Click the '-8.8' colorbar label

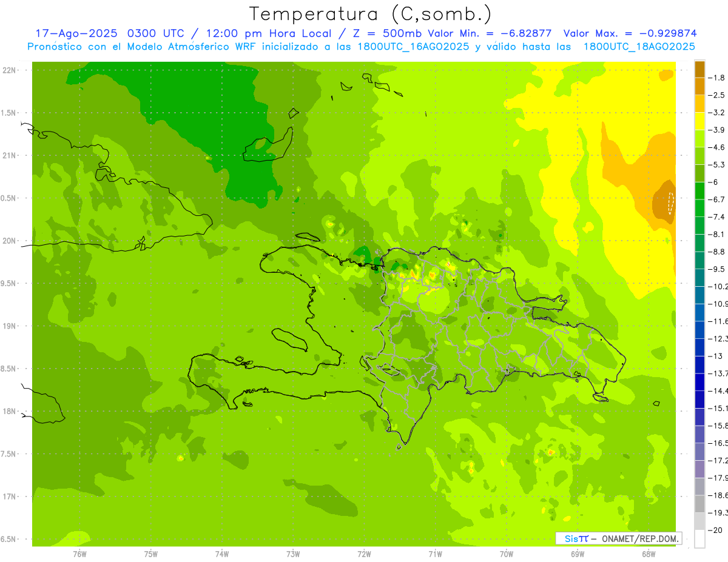click(716, 252)
